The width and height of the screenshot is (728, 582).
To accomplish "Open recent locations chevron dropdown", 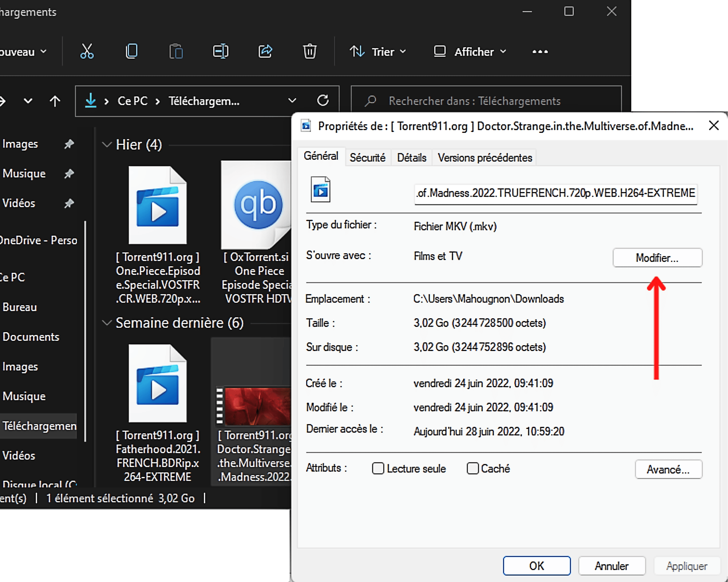I will [28, 101].
